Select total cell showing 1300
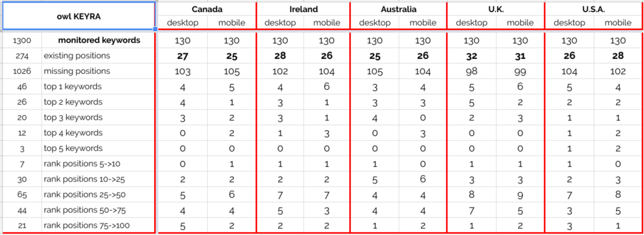 point(22,40)
